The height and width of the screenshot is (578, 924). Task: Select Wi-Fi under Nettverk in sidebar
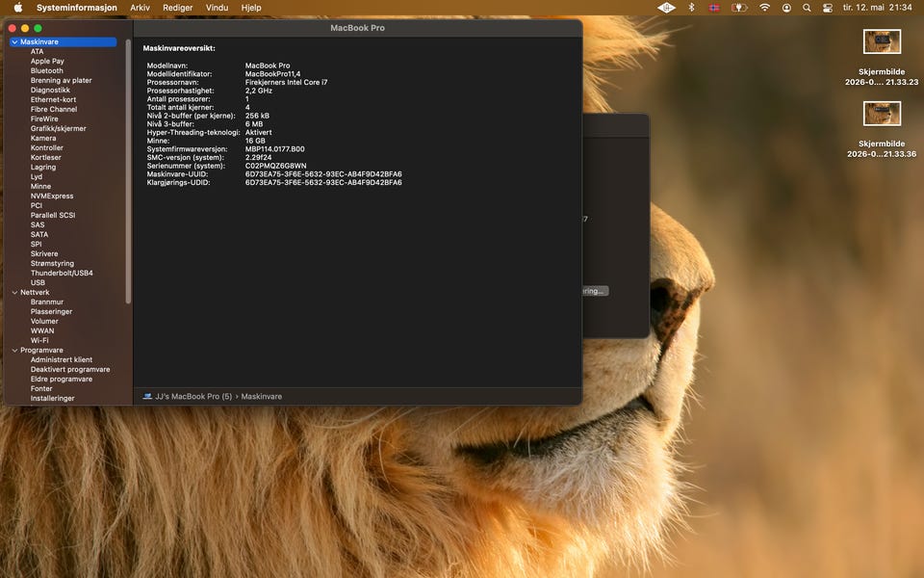pos(39,340)
